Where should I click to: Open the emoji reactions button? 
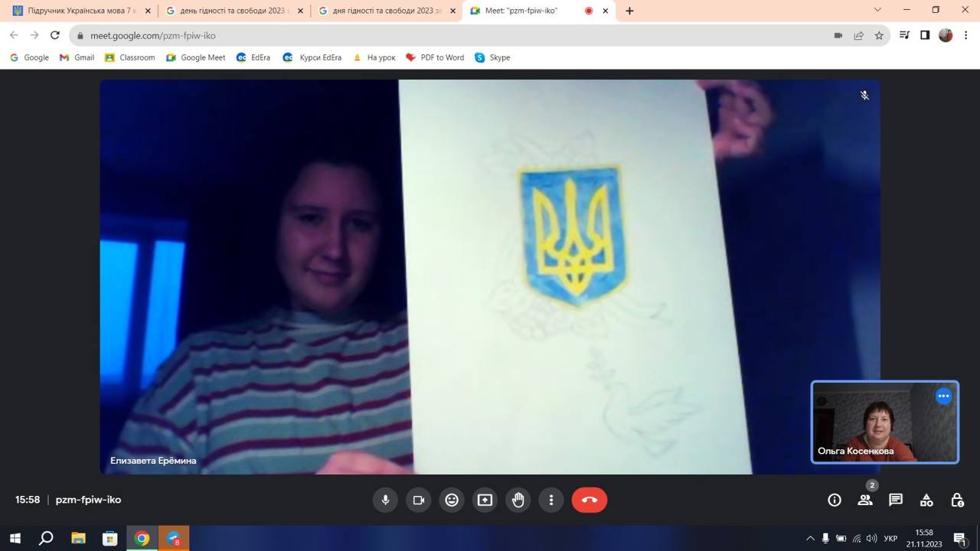click(452, 500)
